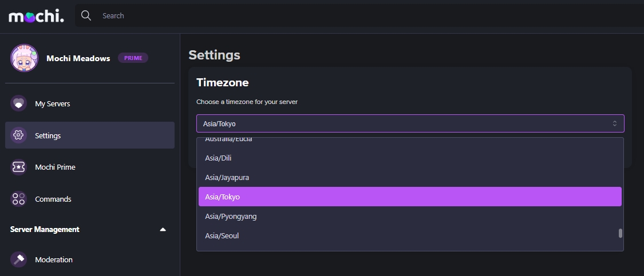Open the Asia/Tokyo timezone combo box

[x=401, y=123]
